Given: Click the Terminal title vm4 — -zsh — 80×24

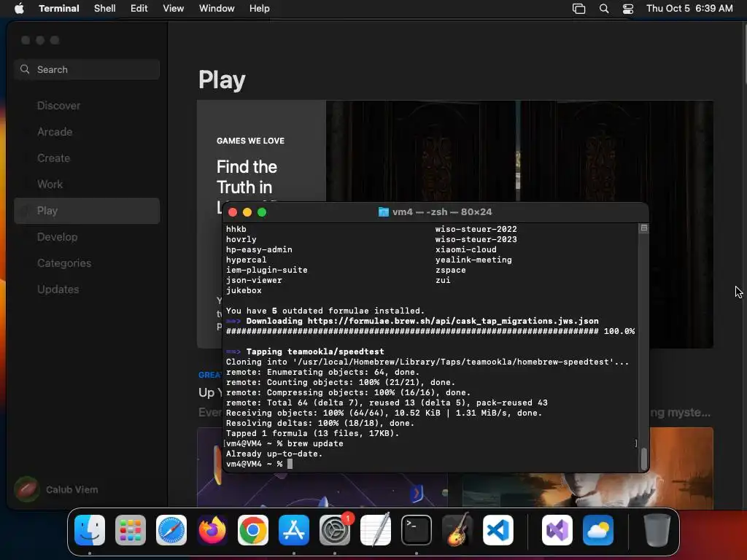Looking at the screenshot, I should [x=442, y=212].
